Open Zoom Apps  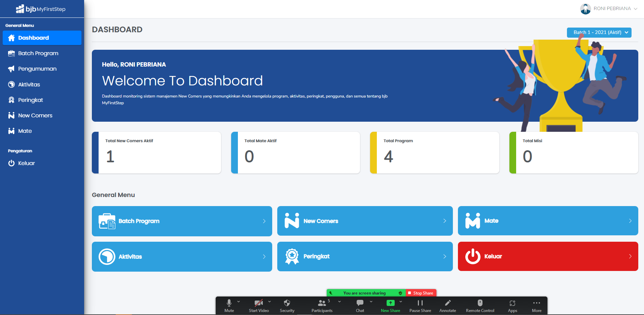pos(512,306)
